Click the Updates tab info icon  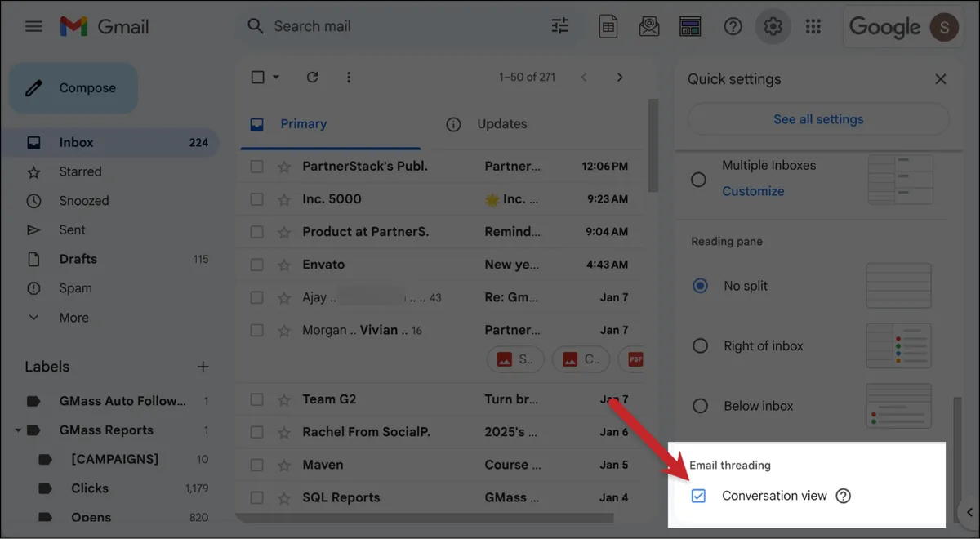point(453,124)
